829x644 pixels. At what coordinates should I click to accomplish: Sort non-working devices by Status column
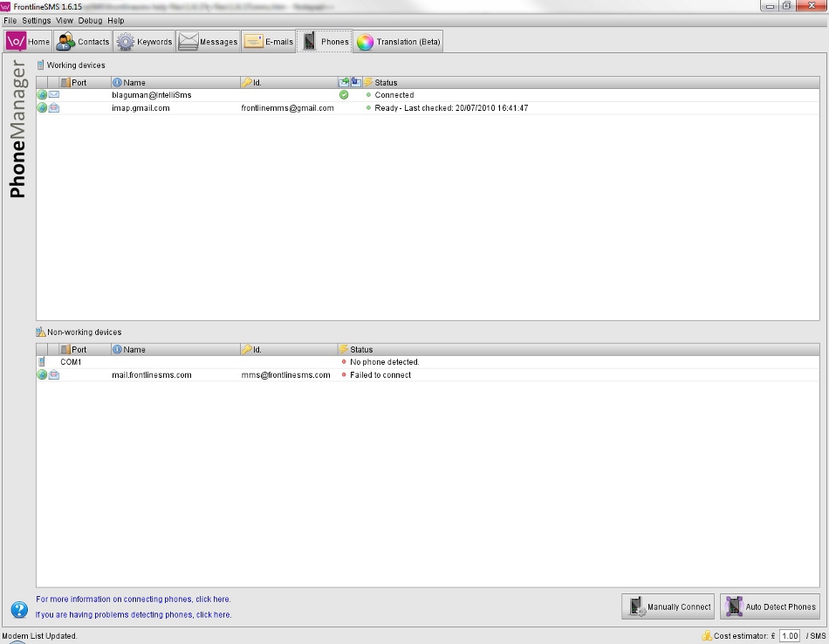579,350
